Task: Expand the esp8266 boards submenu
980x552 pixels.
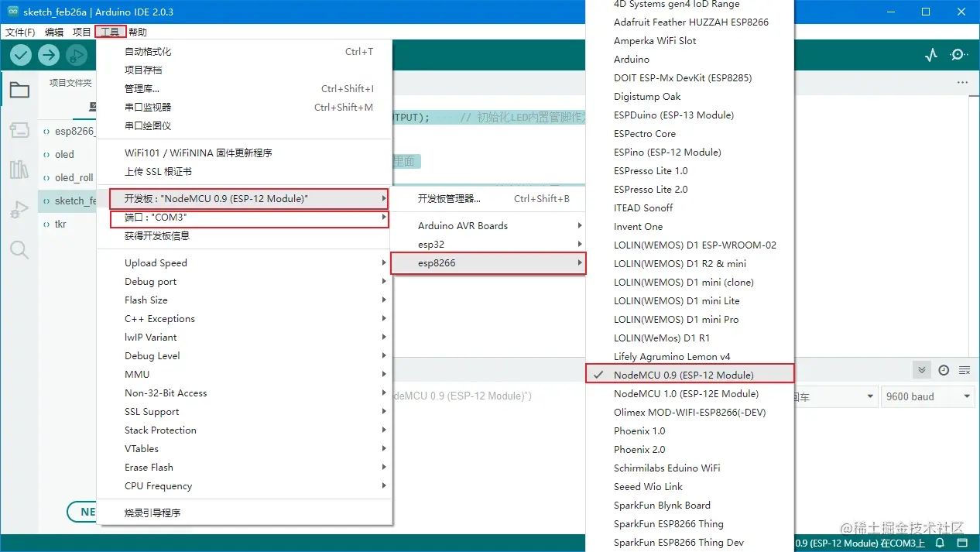Action: pyautogui.click(x=488, y=263)
